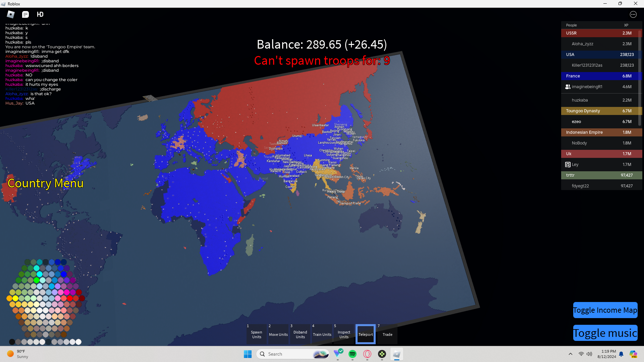Select the Trade hotbar item
644x362 pixels.
coord(387,334)
